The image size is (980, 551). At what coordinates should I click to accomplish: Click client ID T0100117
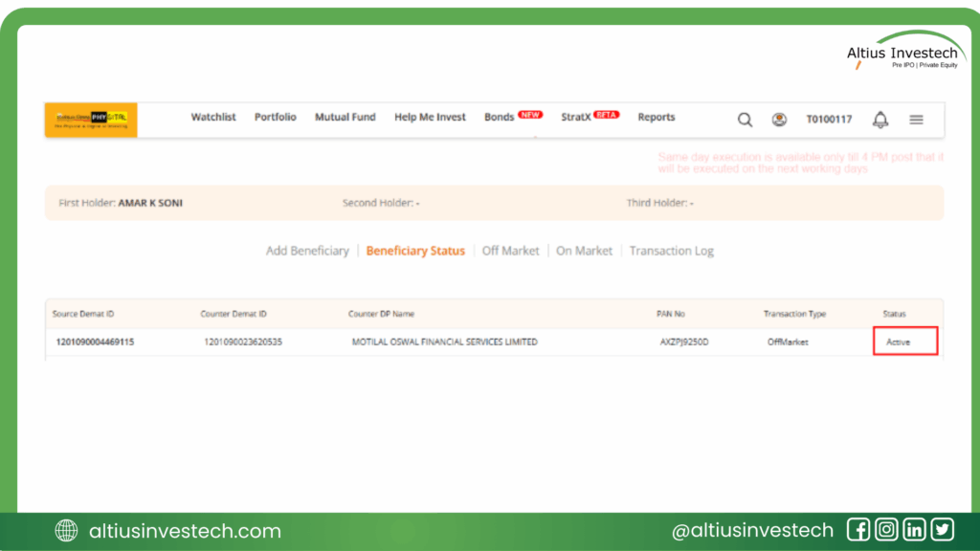pyautogui.click(x=829, y=120)
